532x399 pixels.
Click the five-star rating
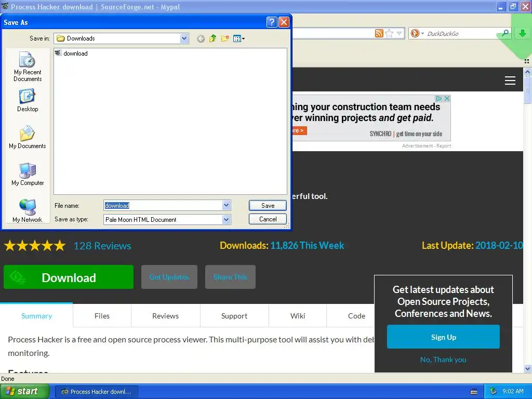coord(35,245)
